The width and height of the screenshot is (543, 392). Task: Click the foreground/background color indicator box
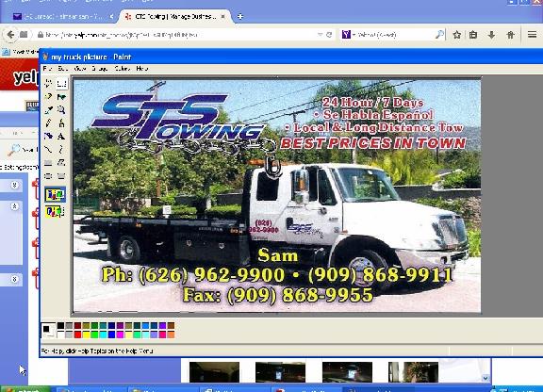tap(48, 330)
